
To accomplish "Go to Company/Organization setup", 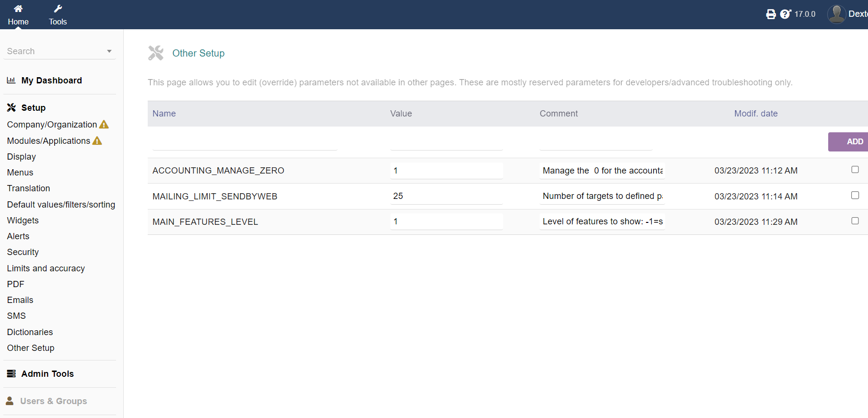I will pyautogui.click(x=52, y=125).
